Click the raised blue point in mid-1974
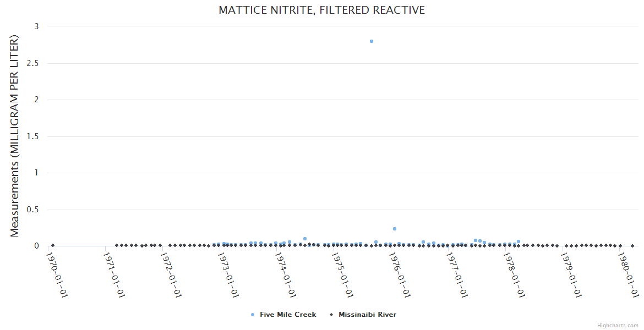Image resolution: width=644 pixels, height=330 pixels. coord(305,239)
